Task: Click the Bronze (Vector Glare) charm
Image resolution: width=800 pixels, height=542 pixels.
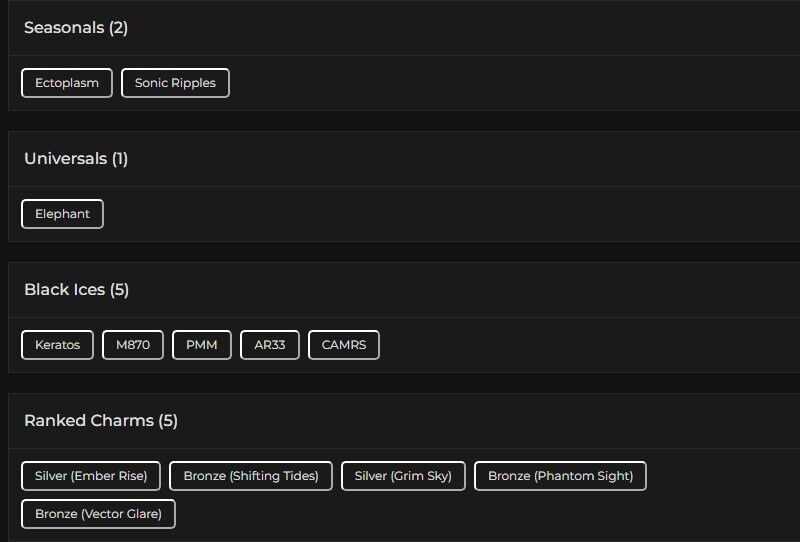Action: [x=98, y=514]
